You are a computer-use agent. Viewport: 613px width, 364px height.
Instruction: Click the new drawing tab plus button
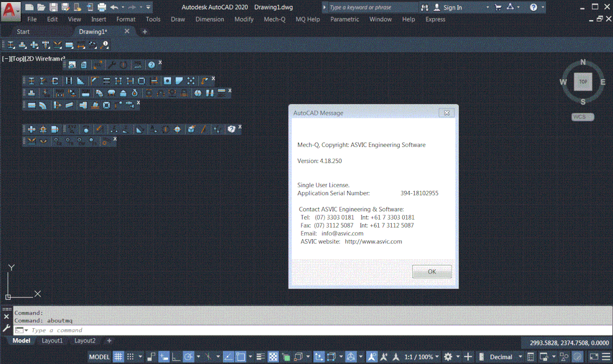[x=145, y=32]
